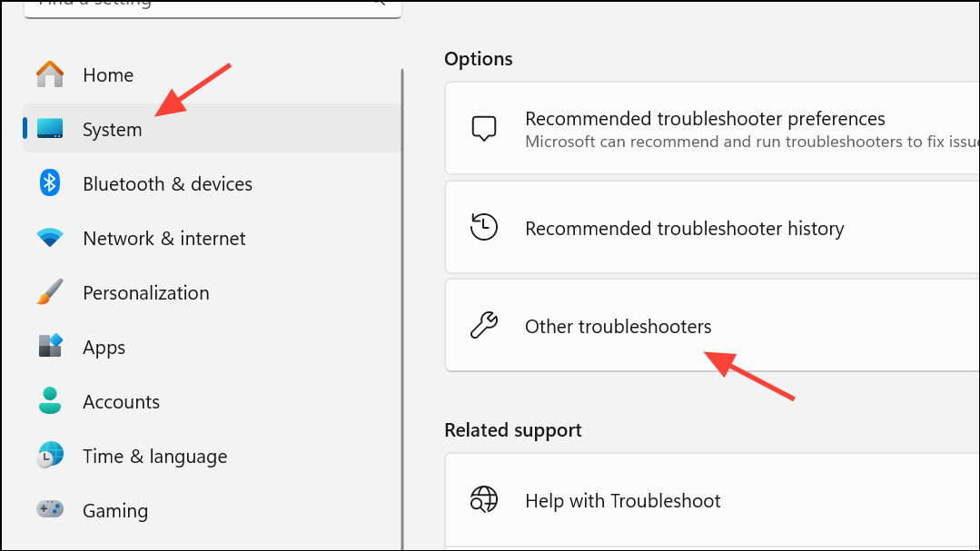Viewport: 980px width, 551px height.
Task: Open Recommended troubleshooter history
Action: [x=682, y=227]
